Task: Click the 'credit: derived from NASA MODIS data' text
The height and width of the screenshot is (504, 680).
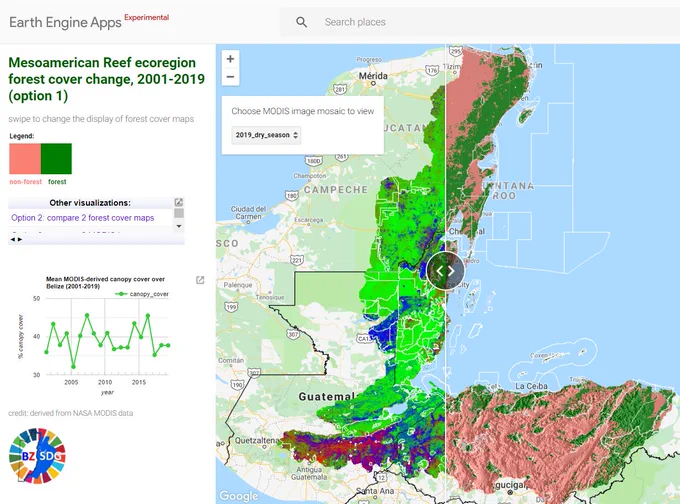Action: pyautogui.click(x=71, y=413)
